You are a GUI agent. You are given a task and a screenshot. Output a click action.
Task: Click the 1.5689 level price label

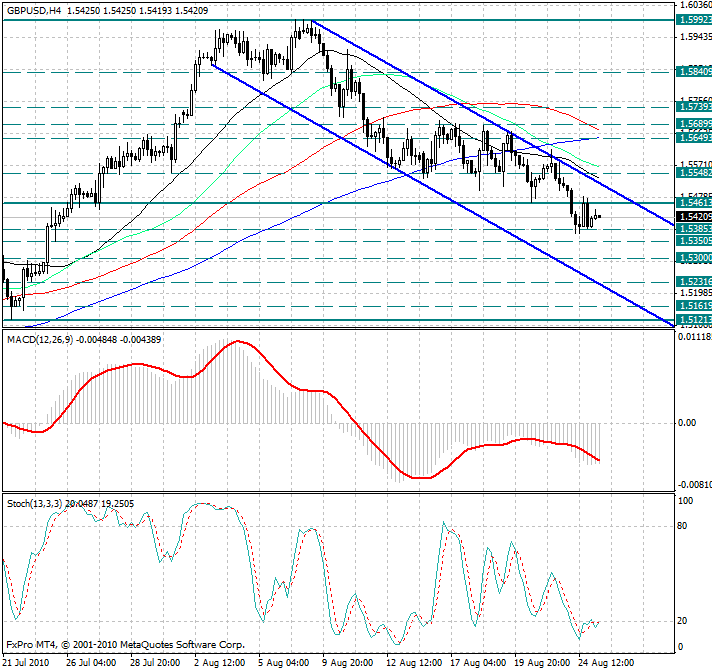coord(694,124)
